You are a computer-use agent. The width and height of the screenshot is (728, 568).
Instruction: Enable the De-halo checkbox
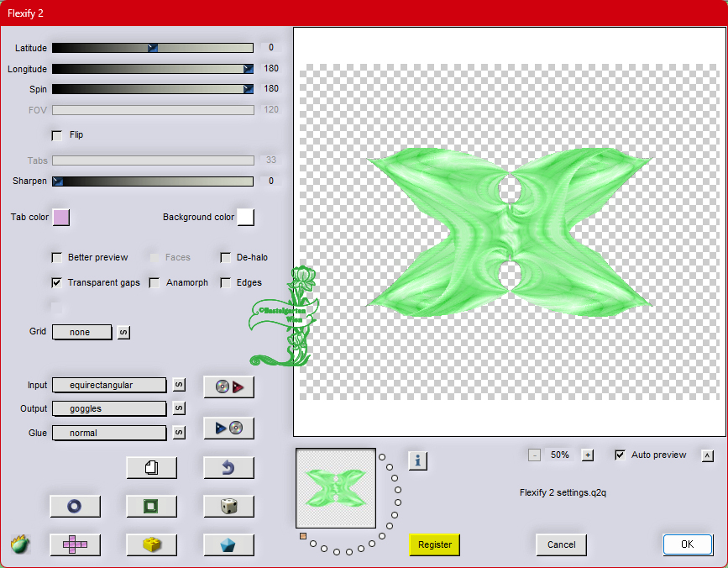pos(226,258)
